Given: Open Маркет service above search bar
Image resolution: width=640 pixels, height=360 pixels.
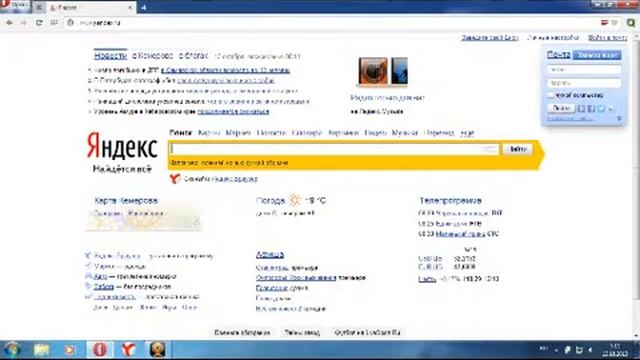Looking at the screenshot, I should pos(238,133).
